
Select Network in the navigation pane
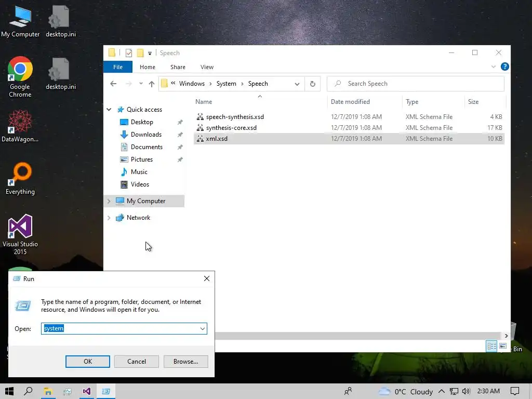138,218
